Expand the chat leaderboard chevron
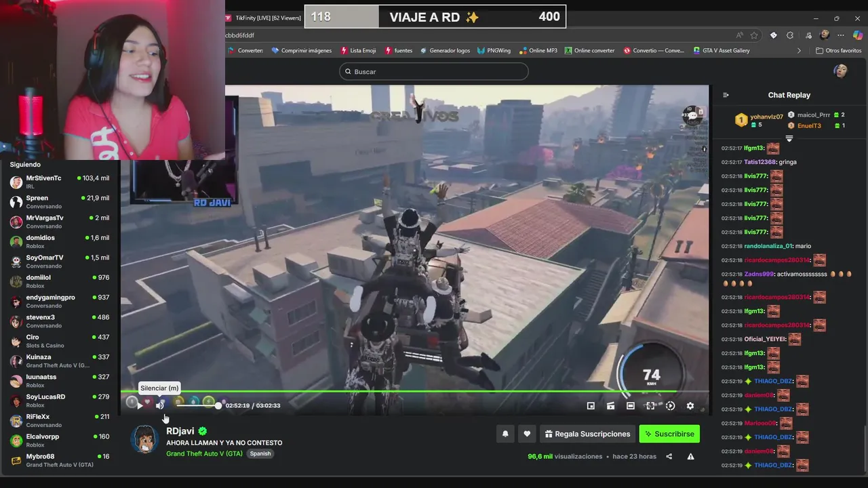This screenshot has height=488, width=868. coord(789,138)
